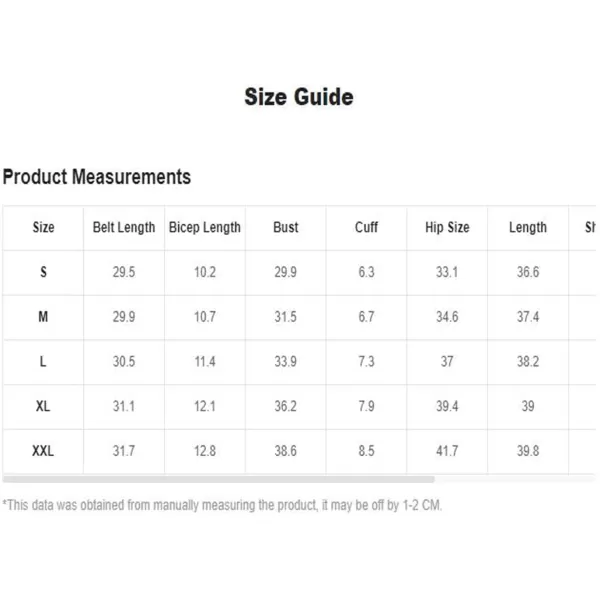Screen dimensions: 600x600
Task: Select the M size row label
Action: pos(43,317)
